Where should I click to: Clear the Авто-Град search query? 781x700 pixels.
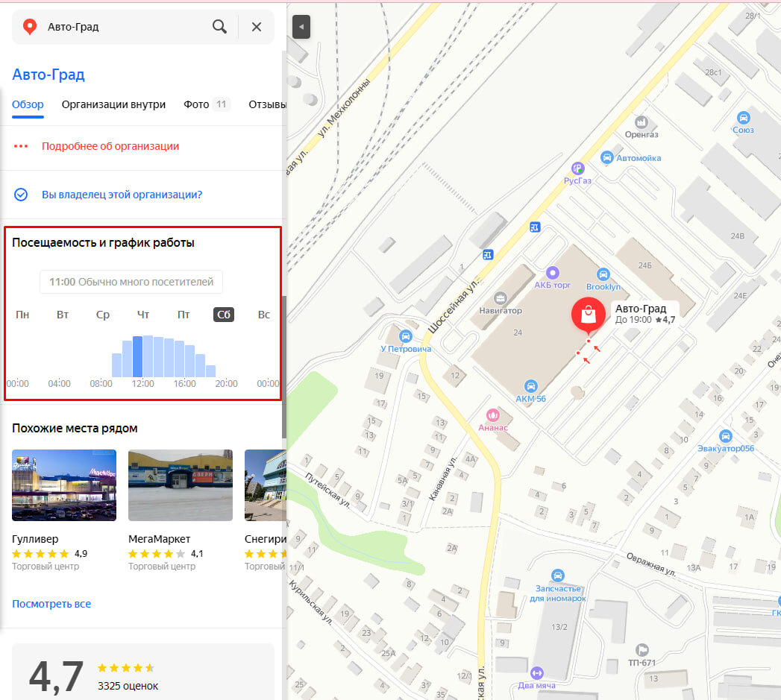point(257,27)
